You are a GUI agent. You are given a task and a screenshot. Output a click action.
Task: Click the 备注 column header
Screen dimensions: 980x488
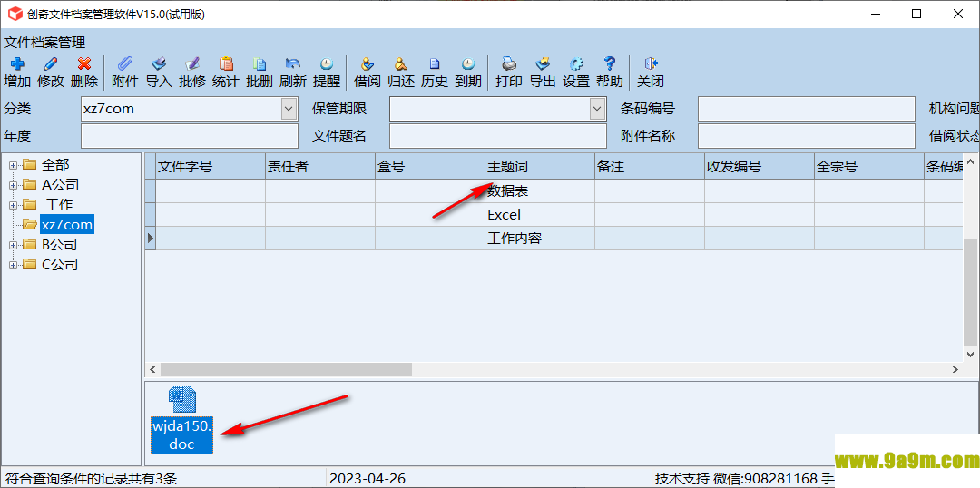tap(650, 167)
